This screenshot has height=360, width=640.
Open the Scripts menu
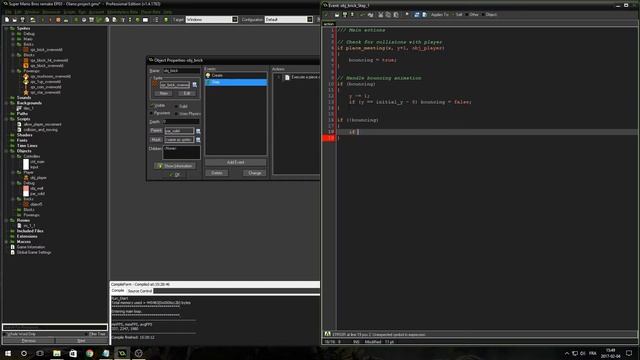69,12
